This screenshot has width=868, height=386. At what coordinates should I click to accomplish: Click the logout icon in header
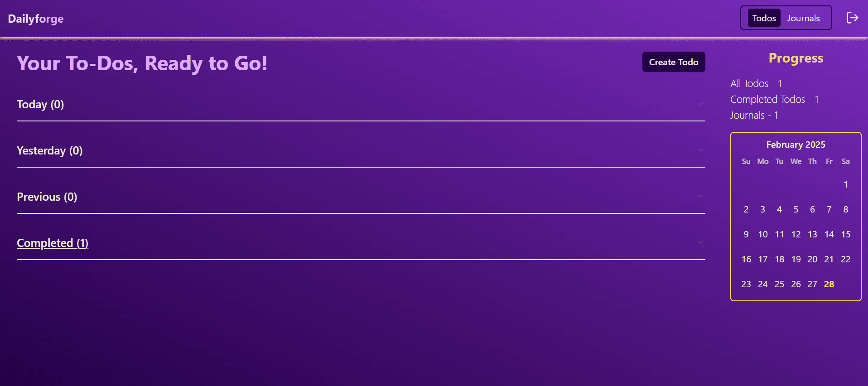pos(852,18)
